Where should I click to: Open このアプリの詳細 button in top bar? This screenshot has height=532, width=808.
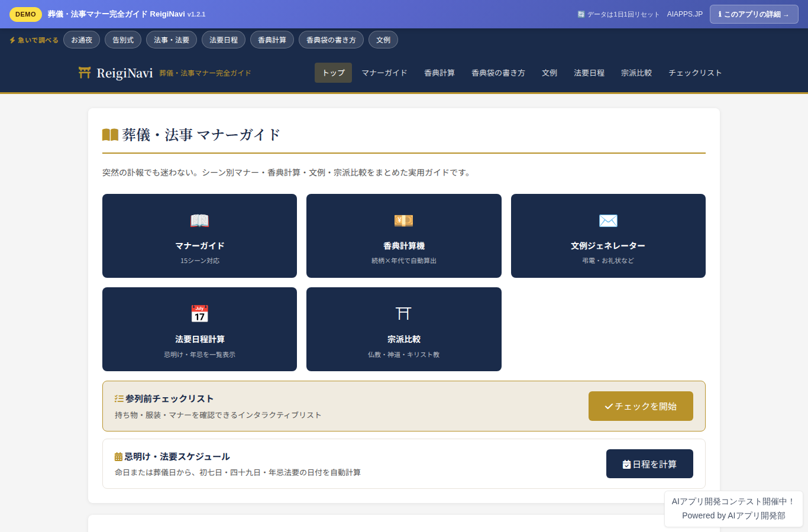click(754, 14)
